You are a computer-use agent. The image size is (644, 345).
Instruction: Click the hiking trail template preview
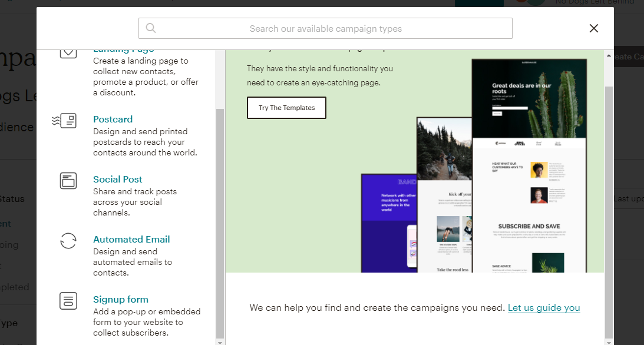444,195
